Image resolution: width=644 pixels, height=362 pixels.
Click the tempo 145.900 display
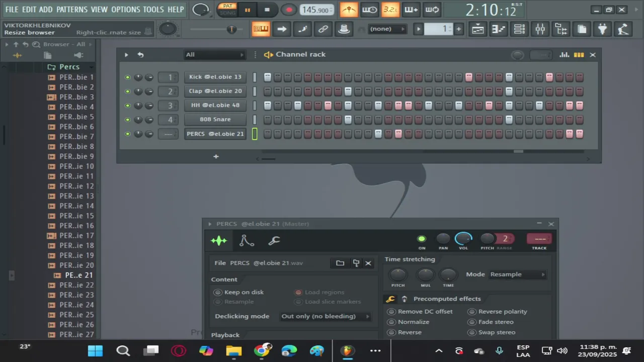316,10
